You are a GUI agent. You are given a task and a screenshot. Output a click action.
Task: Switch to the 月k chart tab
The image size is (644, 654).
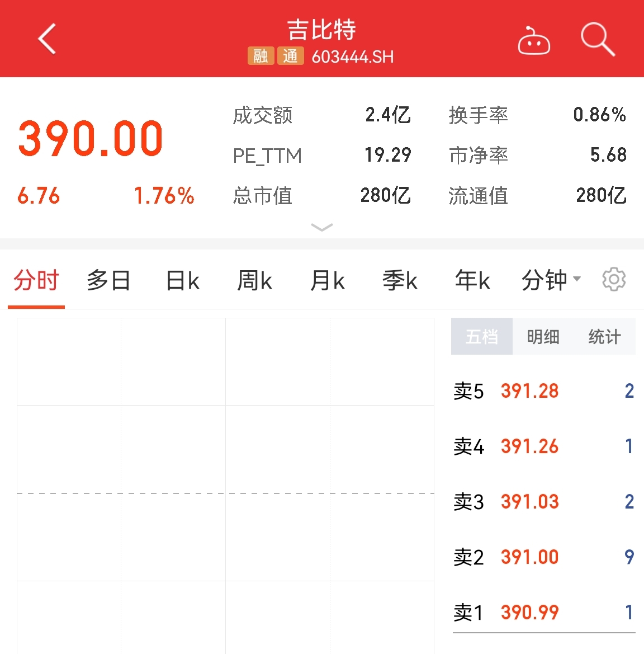coord(327,280)
